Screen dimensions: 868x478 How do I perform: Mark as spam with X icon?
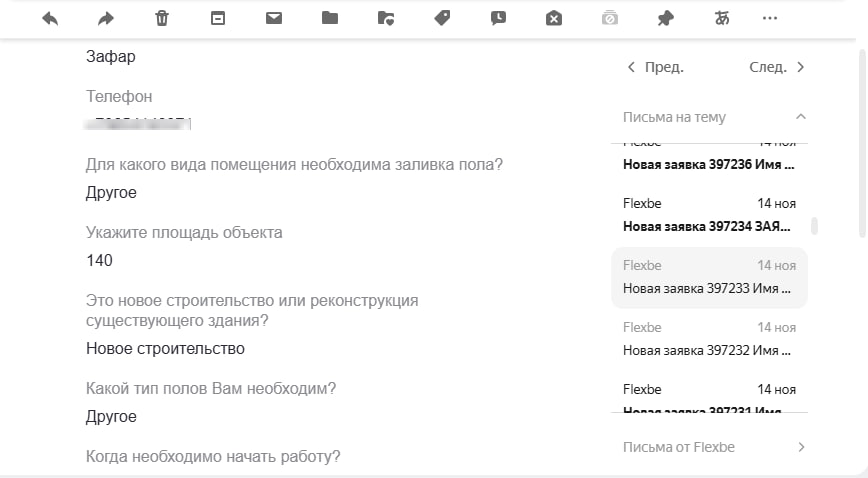click(x=554, y=18)
